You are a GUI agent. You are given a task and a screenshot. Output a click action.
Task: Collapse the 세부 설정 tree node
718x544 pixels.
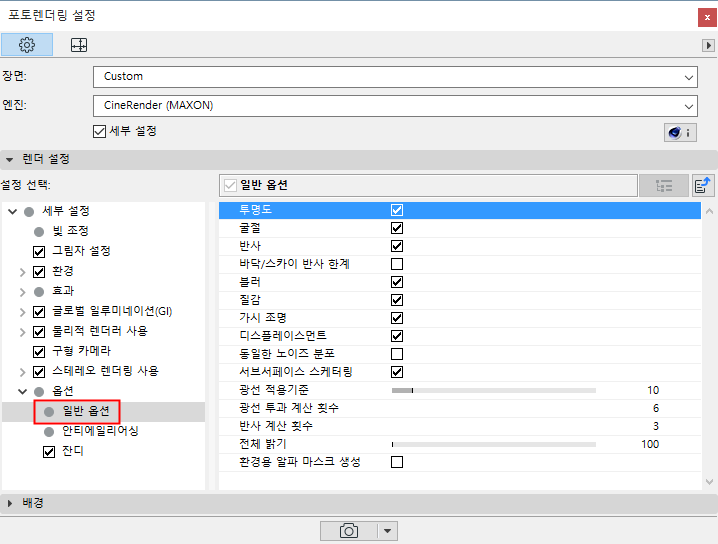click(x=12, y=212)
